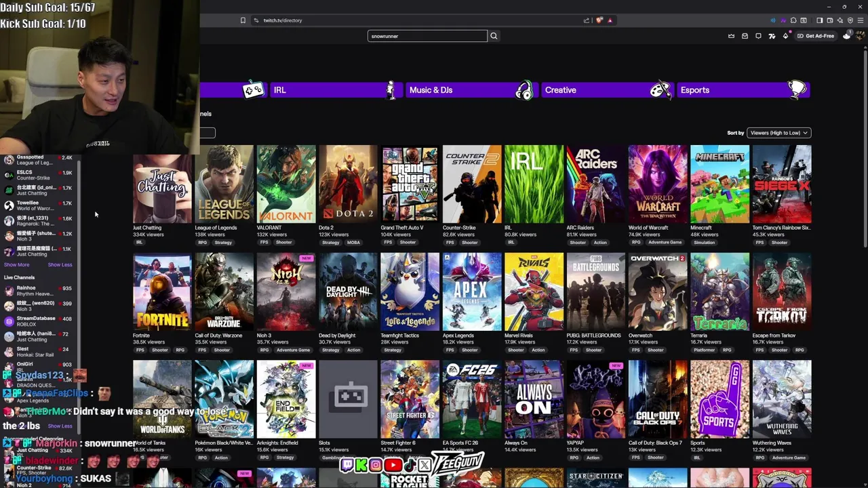Open Sort by Viewers (High to Low) dropdown
868x488 pixels.
click(778, 133)
